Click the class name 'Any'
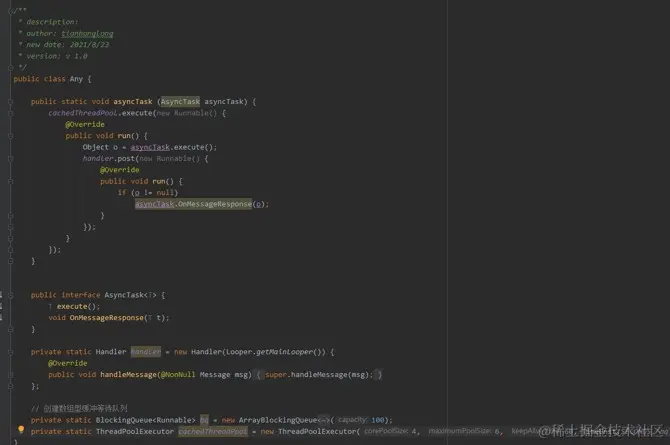The width and height of the screenshot is (670, 445). pyautogui.click(x=76, y=79)
